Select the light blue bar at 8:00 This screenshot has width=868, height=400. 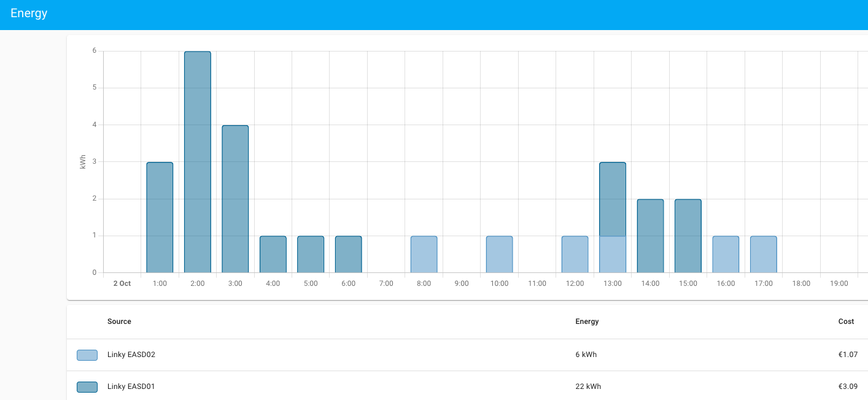[x=424, y=253]
